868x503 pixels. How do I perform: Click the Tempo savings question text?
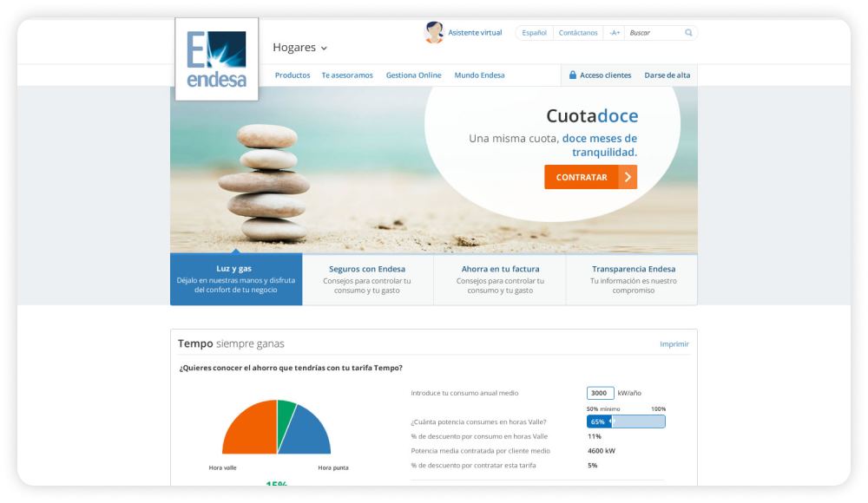point(291,368)
